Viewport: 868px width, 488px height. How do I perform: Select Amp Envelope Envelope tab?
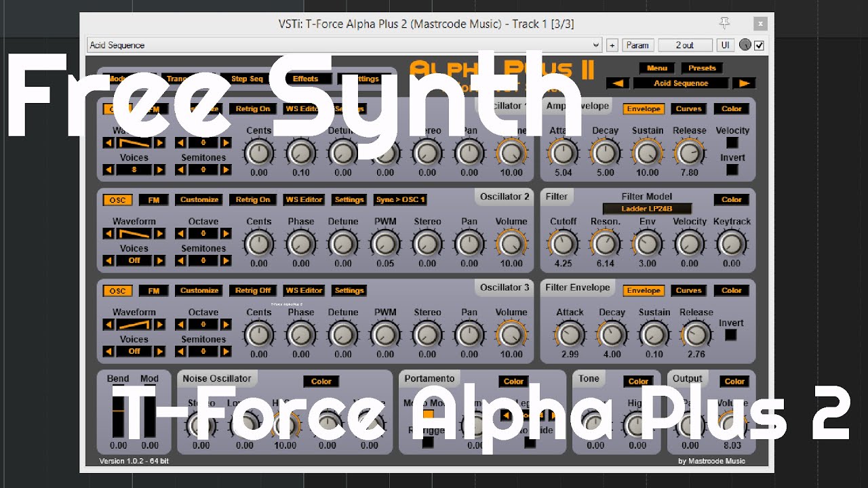click(644, 109)
